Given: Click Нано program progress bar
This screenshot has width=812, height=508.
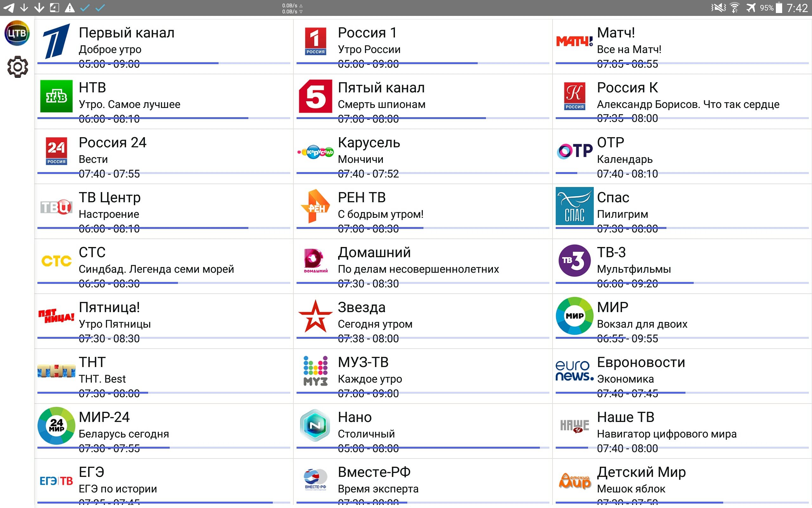Looking at the screenshot, I should coord(423,448).
